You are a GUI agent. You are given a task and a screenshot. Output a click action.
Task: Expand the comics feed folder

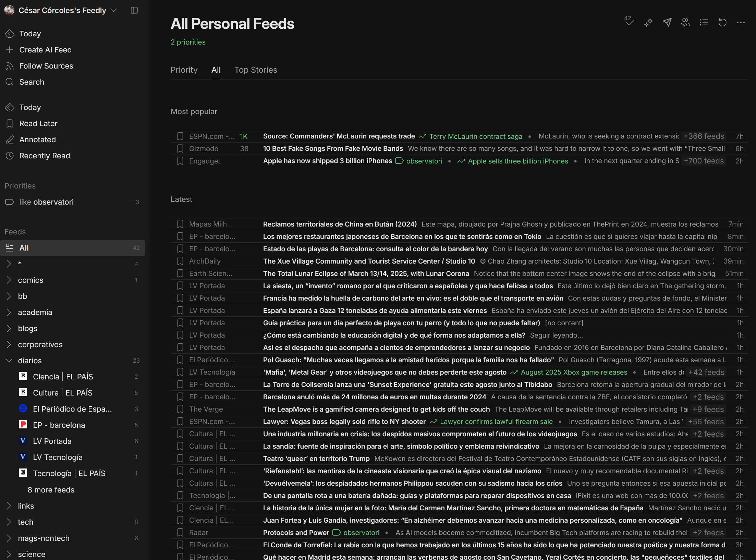9,280
